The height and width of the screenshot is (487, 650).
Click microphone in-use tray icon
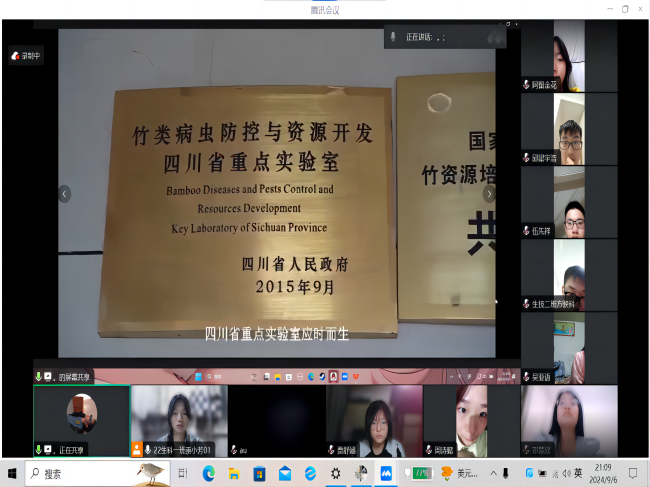(x=505, y=473)
